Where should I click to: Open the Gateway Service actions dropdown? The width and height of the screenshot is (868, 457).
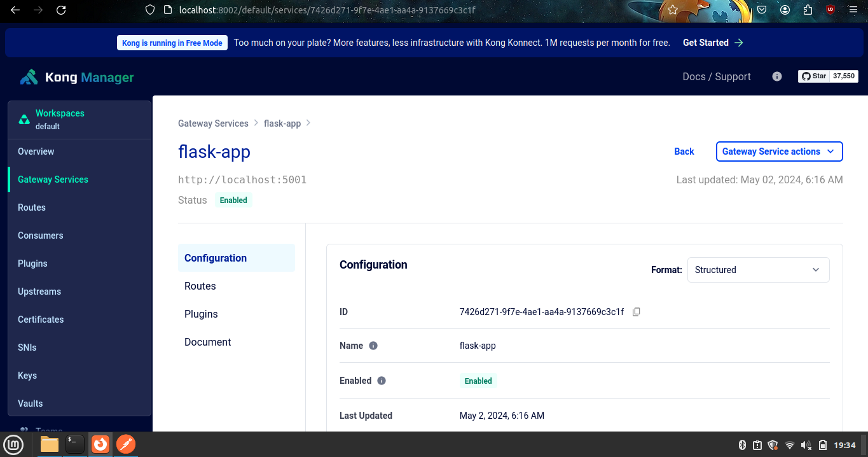(779, 151)
